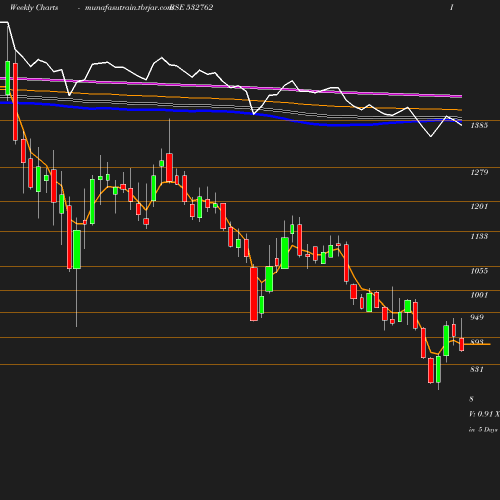
Task: Click the green candle with longest lower wick
Action: [x=77, y=249]
